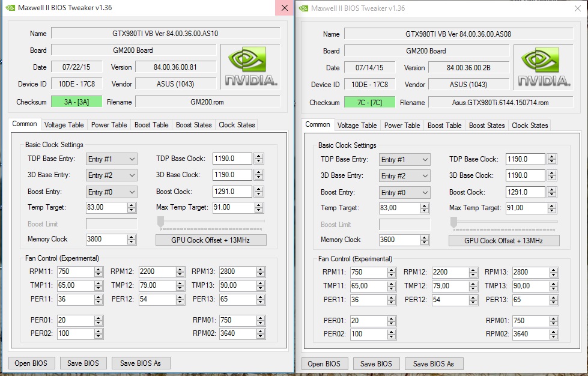Open Boost Entry dropdown in left window

click(x=111, y=192)
